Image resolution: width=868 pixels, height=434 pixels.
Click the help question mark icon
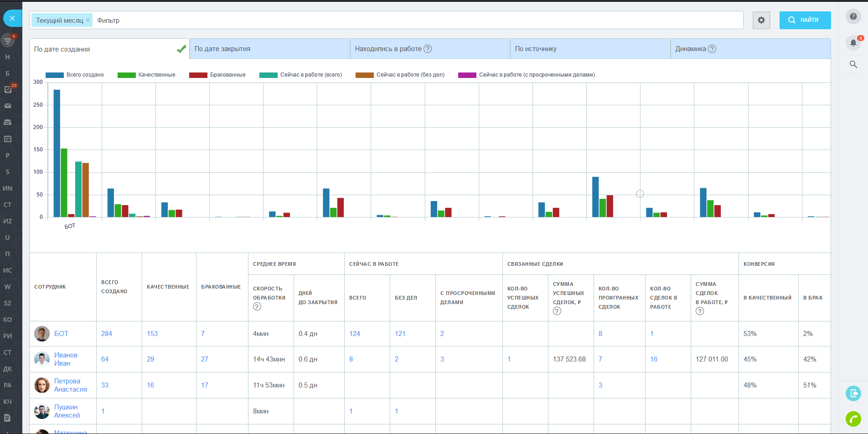(853, 16)
